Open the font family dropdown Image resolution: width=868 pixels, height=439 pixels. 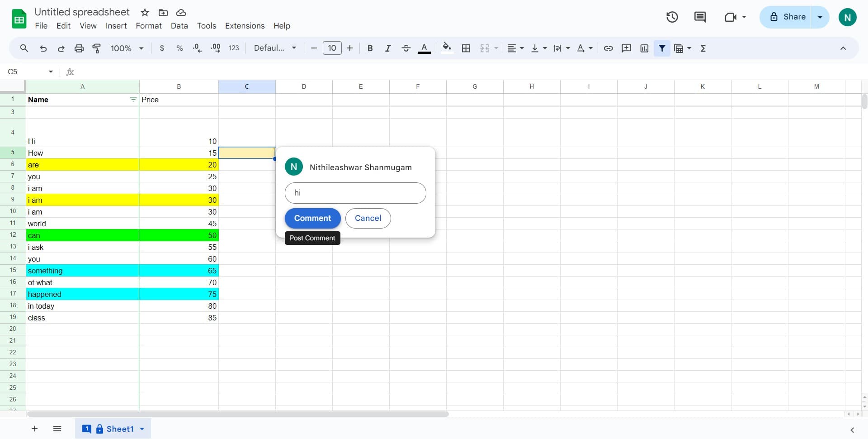tap(275, 48)
